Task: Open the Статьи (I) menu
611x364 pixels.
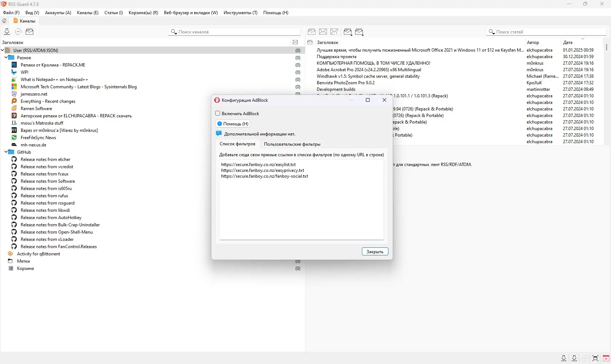Action: [113, 13]
